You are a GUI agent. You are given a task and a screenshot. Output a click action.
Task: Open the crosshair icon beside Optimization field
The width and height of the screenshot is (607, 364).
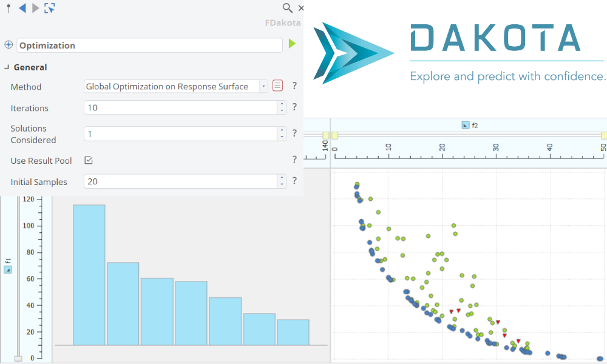click(8, 44)
